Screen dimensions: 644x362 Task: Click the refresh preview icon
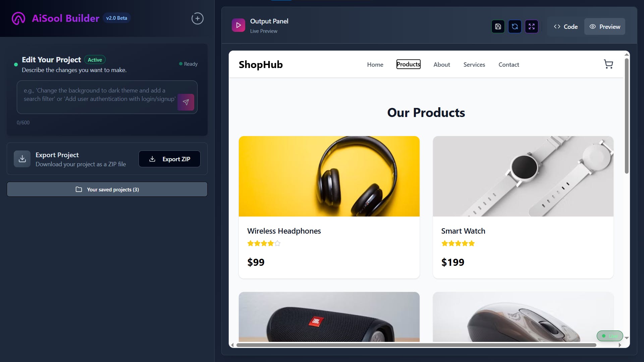pyautogui.click(x=515, y=26)
